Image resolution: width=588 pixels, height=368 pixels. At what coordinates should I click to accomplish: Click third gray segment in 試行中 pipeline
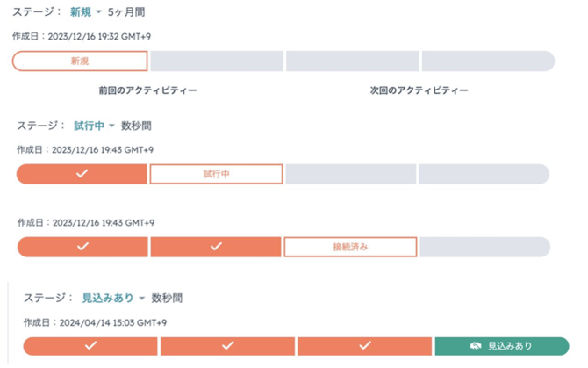point(351,174)
